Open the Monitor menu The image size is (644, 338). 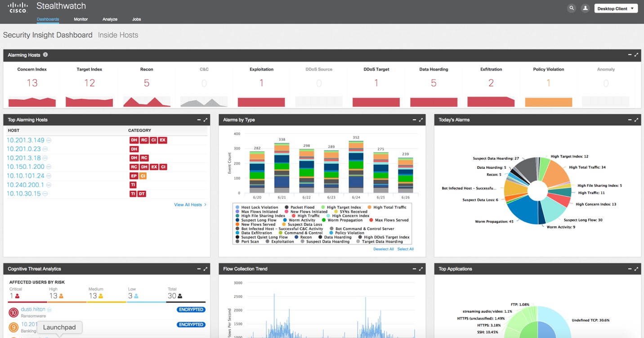point(81,19)
